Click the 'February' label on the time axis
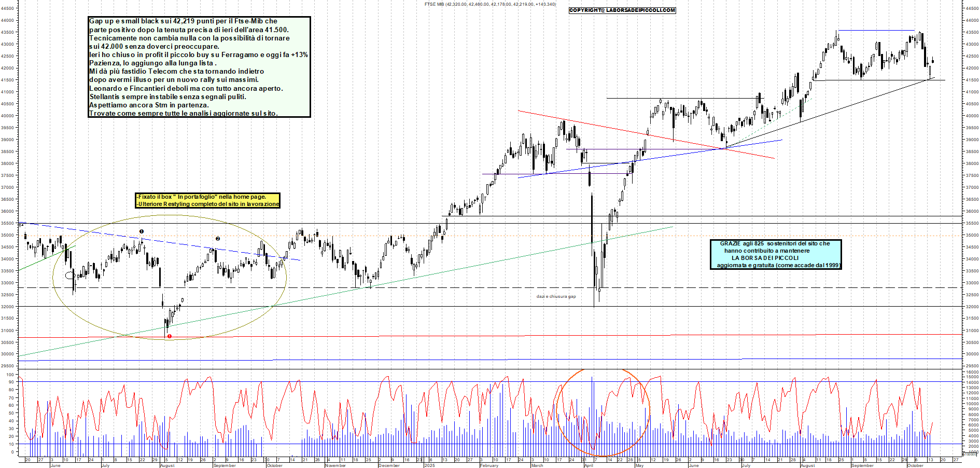The width and height of the screenshot is (980, 468). pos(489,465)
